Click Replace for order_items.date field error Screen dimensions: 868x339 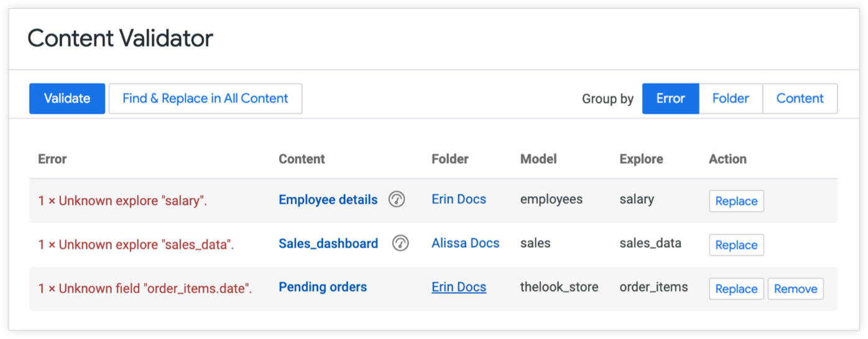(x=736, y=289)
